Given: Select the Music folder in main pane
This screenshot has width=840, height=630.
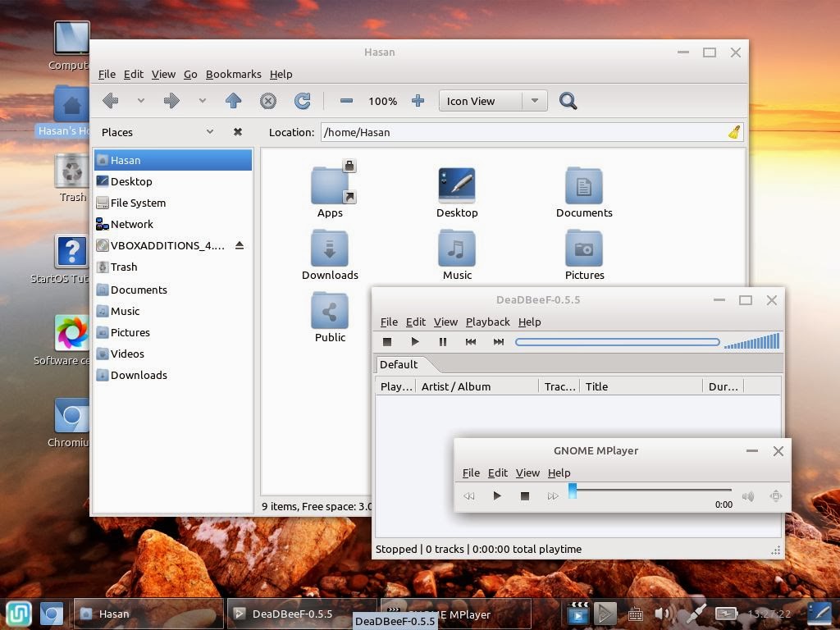Looking at the screenshot, I should pos(457,254).
